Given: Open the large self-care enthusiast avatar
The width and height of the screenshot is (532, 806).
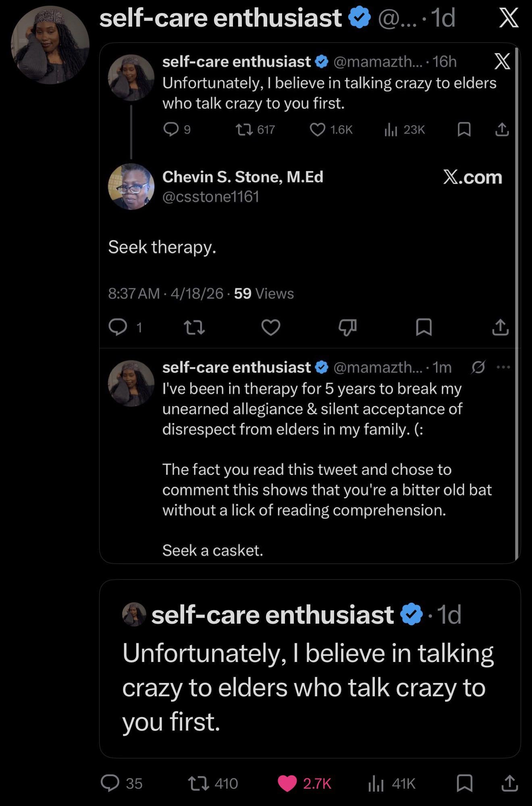Looking at the screenshot, I should 50,45.
